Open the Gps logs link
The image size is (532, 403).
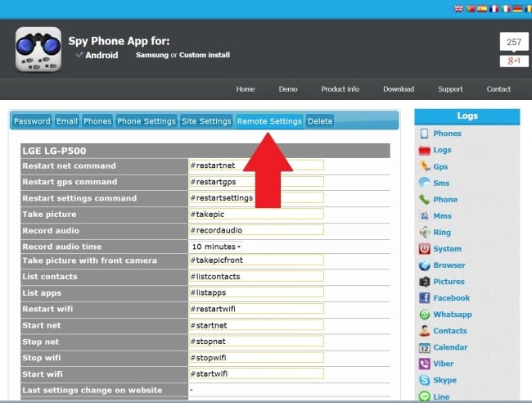pos(440,167)
